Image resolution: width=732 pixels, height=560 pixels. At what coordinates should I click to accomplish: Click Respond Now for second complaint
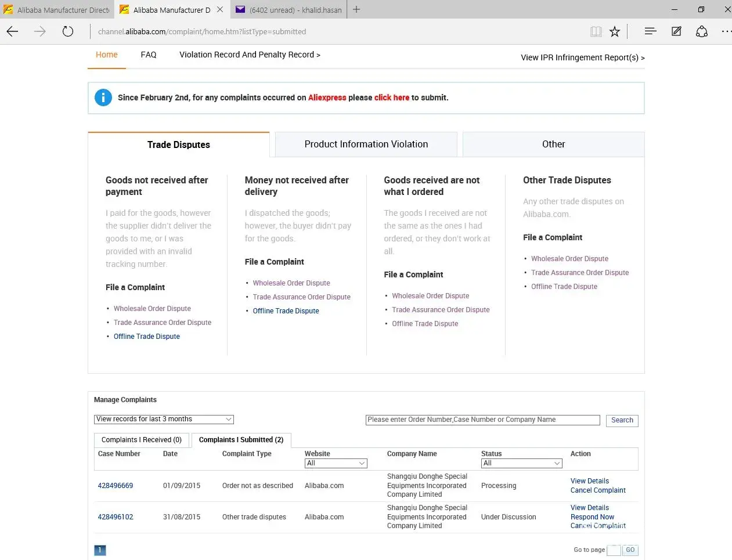(x=592, y=516)
